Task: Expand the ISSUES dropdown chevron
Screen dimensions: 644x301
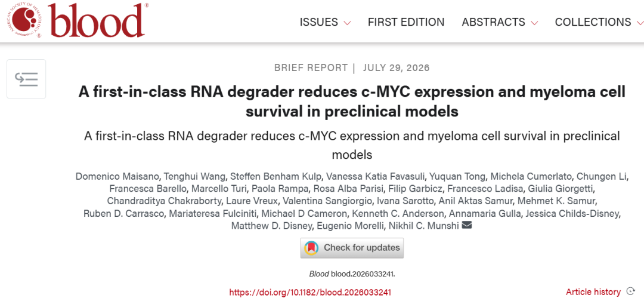Action: tap(347, 23)
